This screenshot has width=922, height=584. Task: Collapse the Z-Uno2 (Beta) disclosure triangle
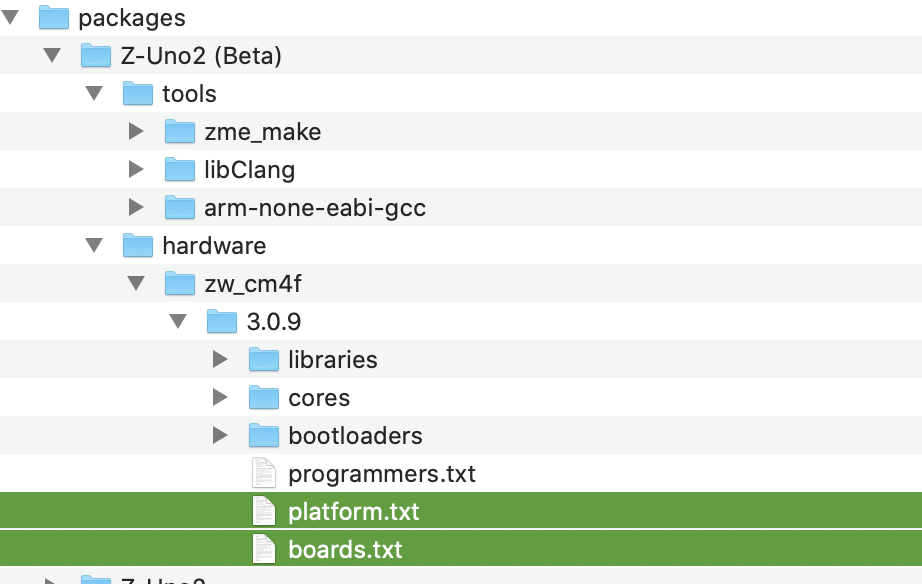(x=53, y=56)
